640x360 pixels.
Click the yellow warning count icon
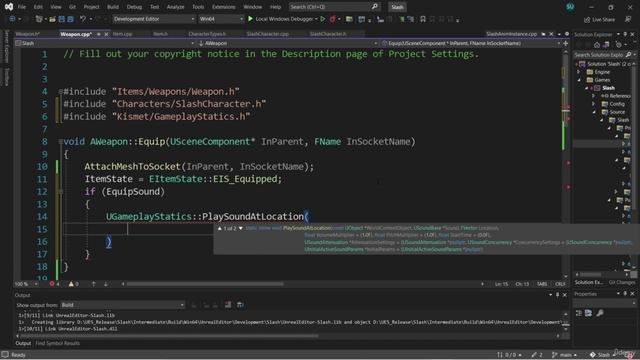tap(71, 284)
